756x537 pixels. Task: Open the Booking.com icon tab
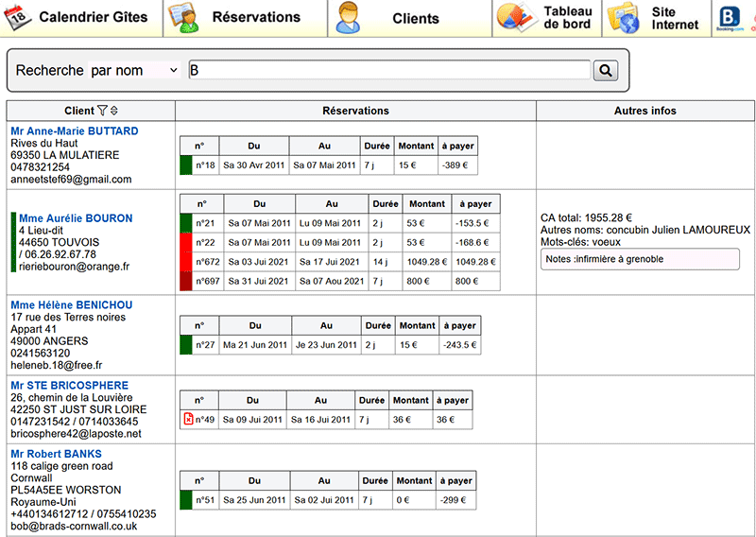[730, 18]
